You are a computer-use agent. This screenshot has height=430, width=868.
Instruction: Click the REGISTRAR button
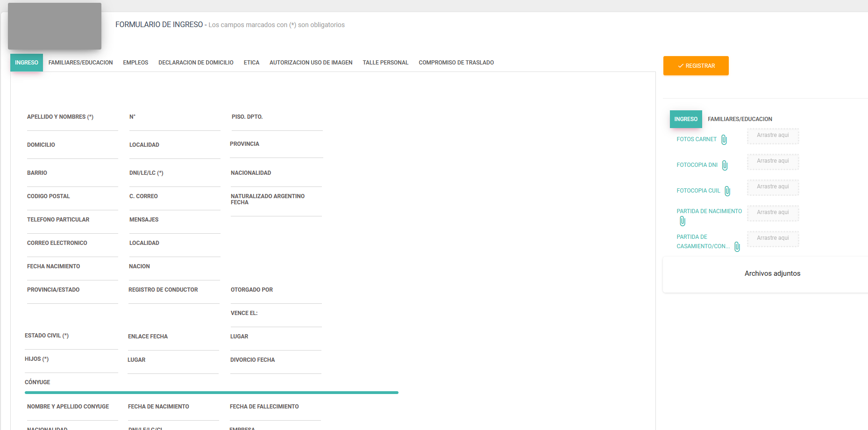[x=696, y=66]
